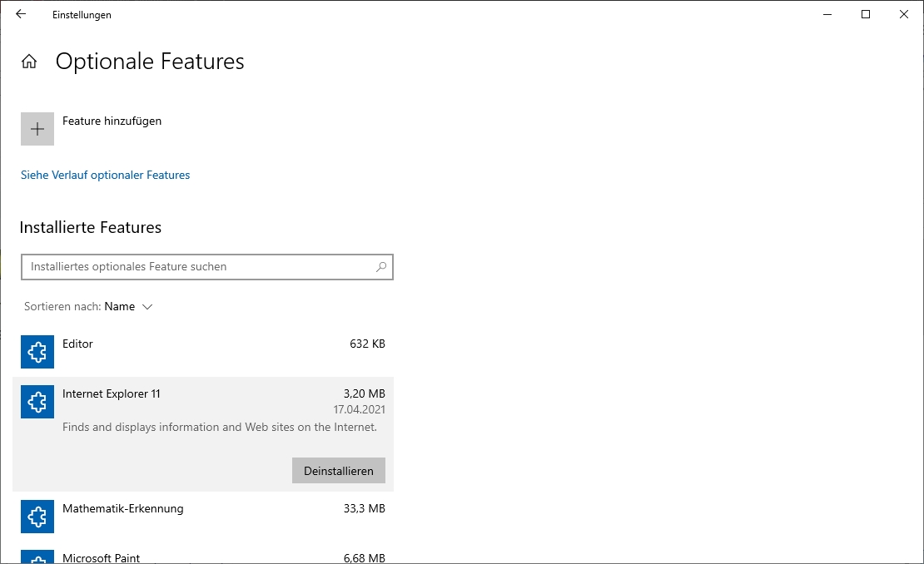Minimize the Einstellungen window
Viewport: 924px width, 564px height.
coord(827,14)
